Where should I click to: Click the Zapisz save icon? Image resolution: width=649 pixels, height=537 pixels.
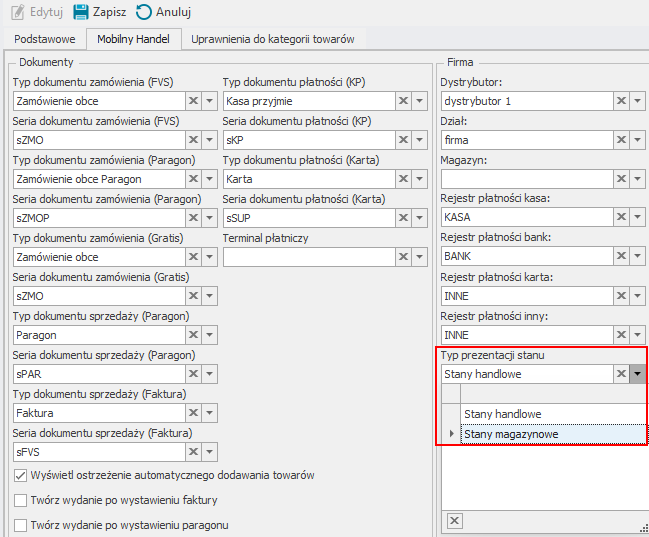(81, 12)
